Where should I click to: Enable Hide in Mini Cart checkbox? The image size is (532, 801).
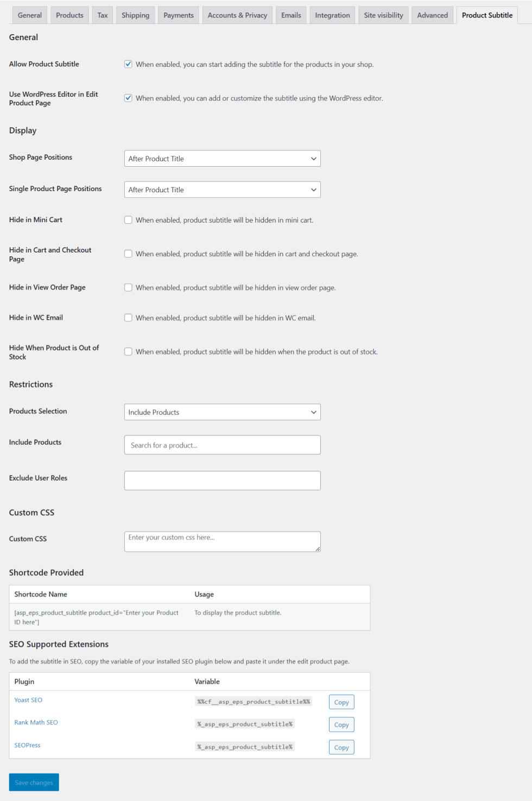pyautogui.click(x=128, y=220)
